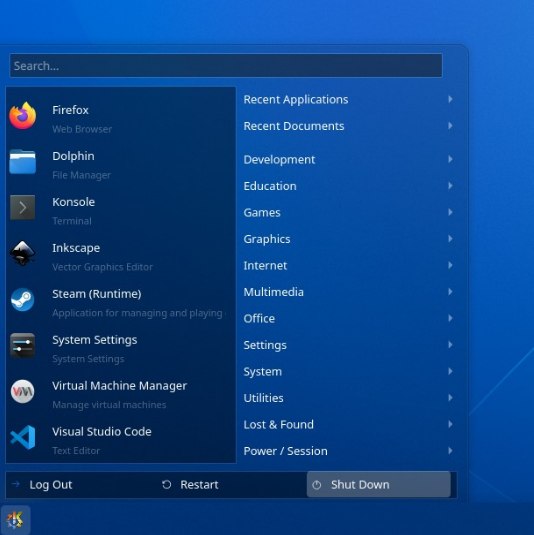Click the Steam logo icon
The image size is (534, 535).
point(23,300)
